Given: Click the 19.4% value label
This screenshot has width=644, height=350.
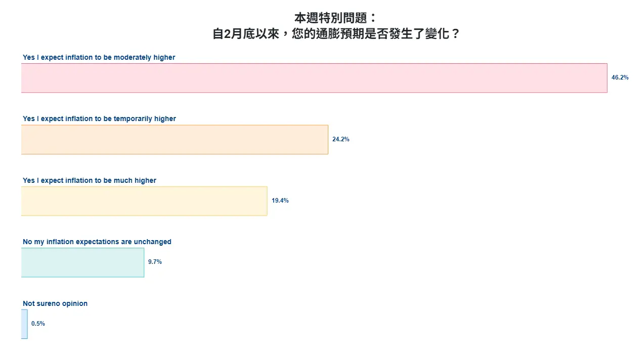Looking at the screenshot, I should 280,201.
